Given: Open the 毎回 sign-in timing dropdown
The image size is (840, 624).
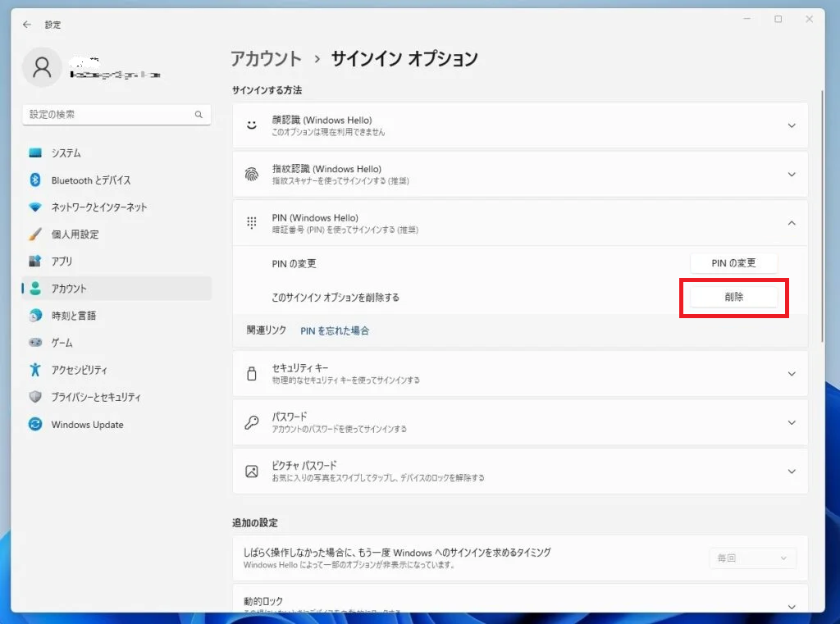Looking at the screenshot, I should coord(753,558).
